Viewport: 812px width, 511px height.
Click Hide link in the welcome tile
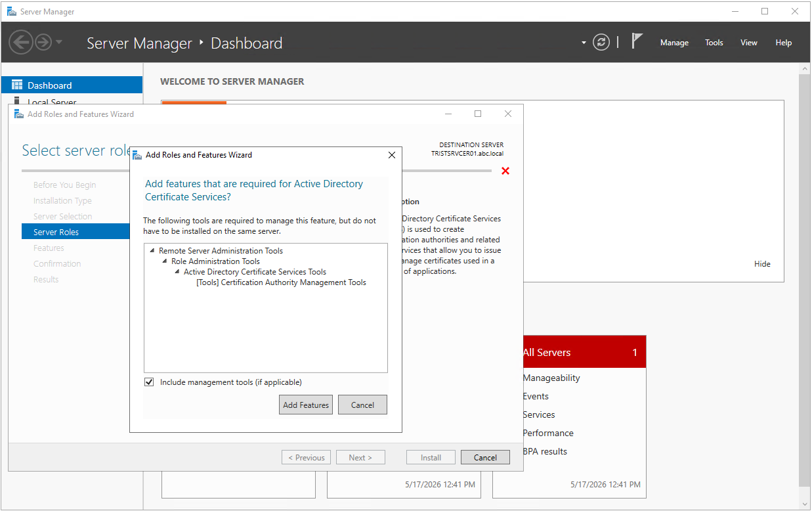coord(762,264)
